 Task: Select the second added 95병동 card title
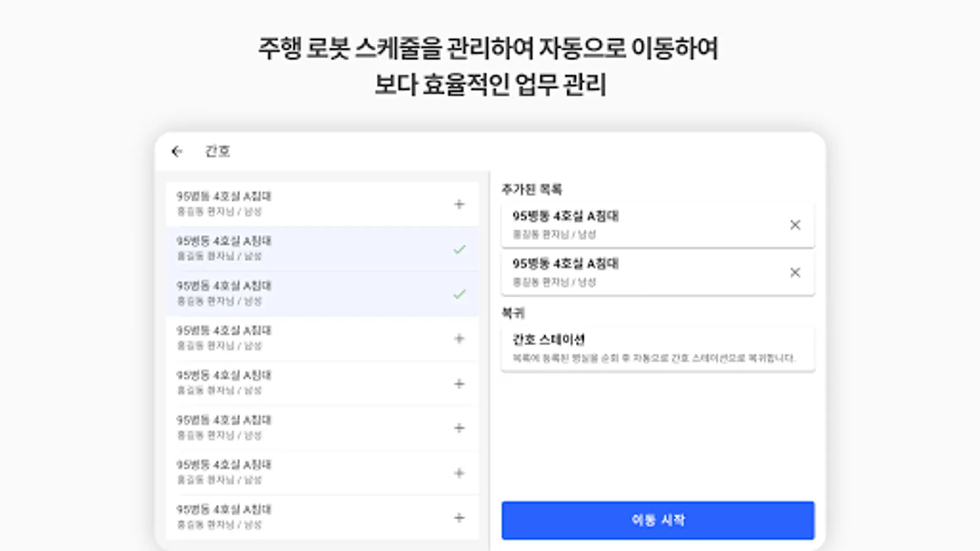(565, 264)
